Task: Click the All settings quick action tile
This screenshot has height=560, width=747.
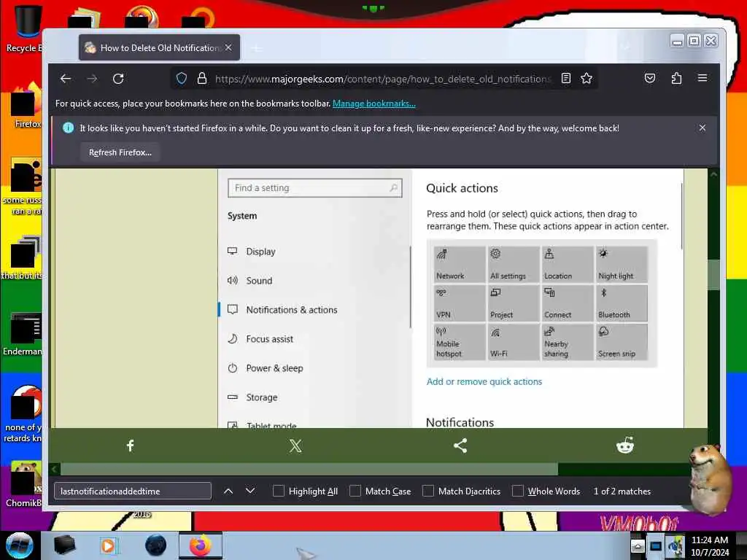Action: coord(513,264)
